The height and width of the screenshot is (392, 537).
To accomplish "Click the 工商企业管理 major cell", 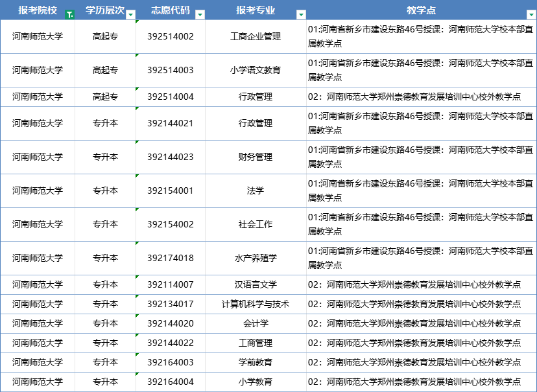I will tap(256, 36).
